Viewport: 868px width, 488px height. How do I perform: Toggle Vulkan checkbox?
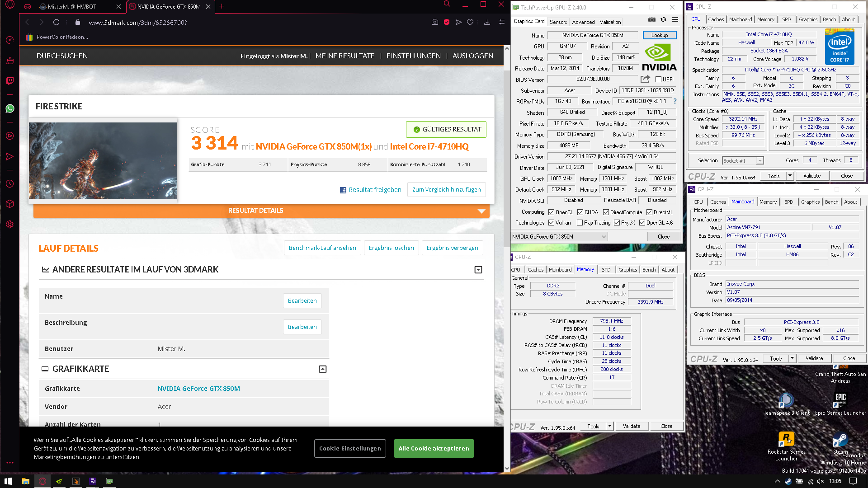[551, 223]
